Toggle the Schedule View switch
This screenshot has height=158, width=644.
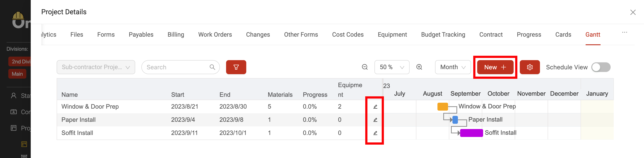pyautogui.click(x=601, y=67)
